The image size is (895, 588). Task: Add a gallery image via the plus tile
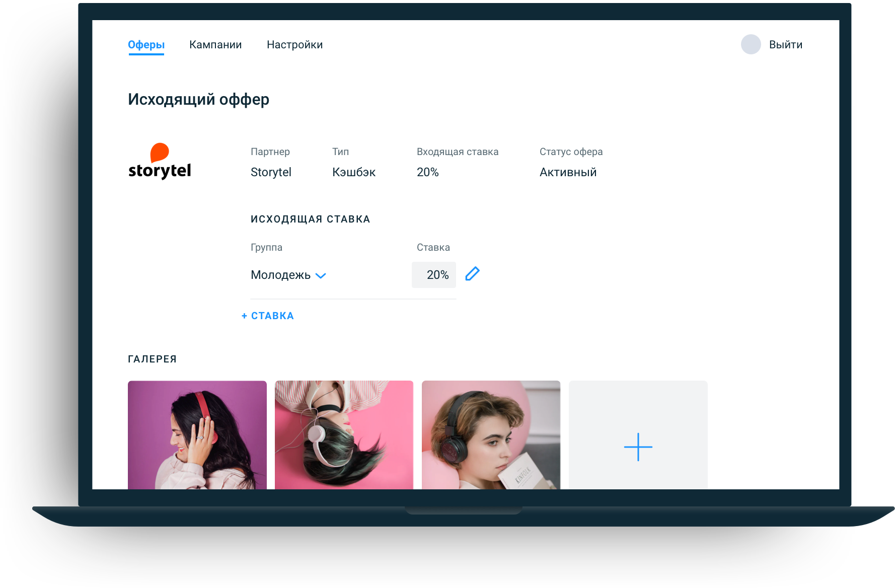coord(638,446)
